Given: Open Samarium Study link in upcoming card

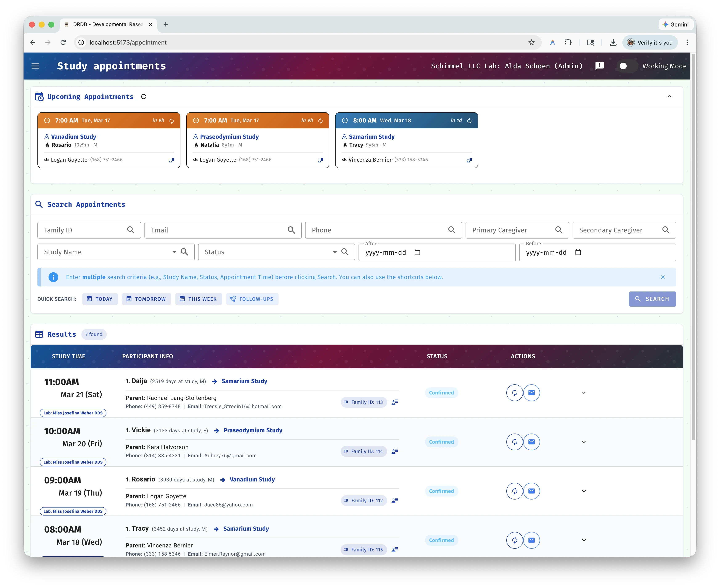Looking at the screenshot, I should pos(371,137).
